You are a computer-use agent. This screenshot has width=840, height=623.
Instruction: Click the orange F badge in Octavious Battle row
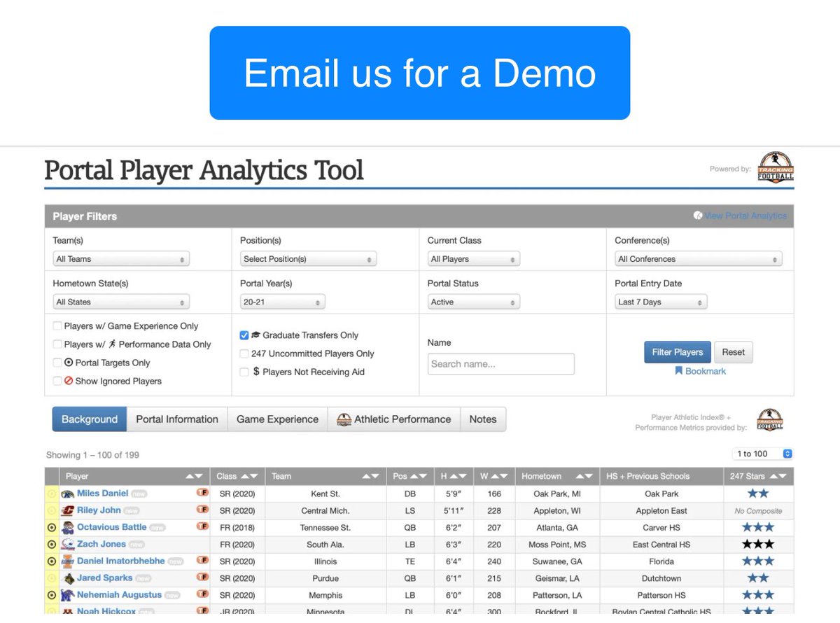coord(203,526)
